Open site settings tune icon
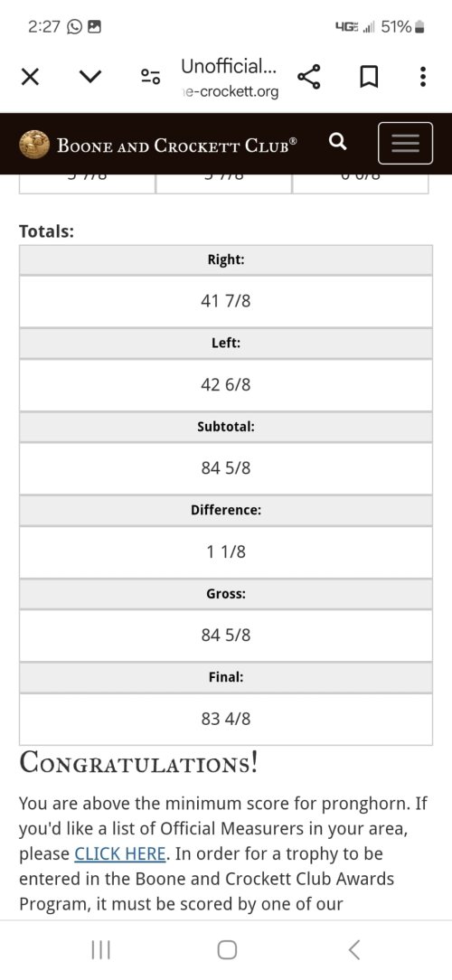 click(x=151, y=77)
